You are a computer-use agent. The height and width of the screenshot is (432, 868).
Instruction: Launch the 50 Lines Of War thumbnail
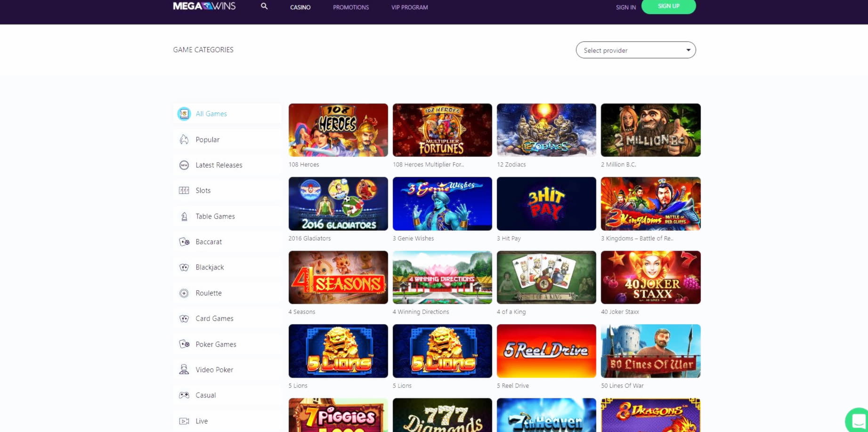[651, 351]
